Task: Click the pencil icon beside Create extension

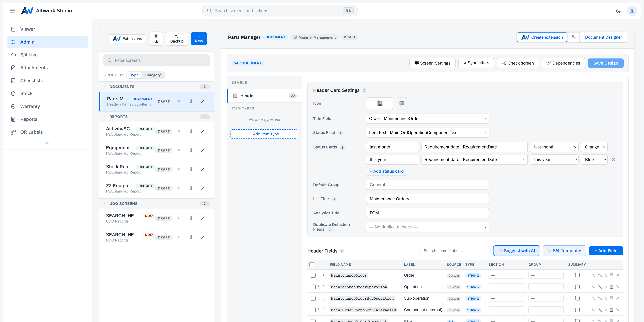Action: pos(574,37)
